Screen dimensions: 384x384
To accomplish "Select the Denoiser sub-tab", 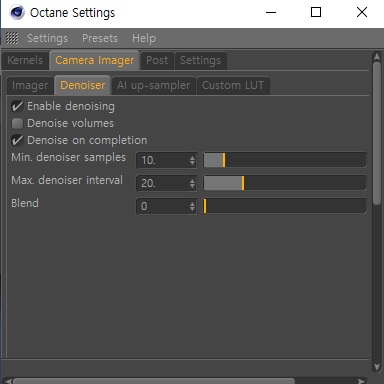I will click(82, 85).
